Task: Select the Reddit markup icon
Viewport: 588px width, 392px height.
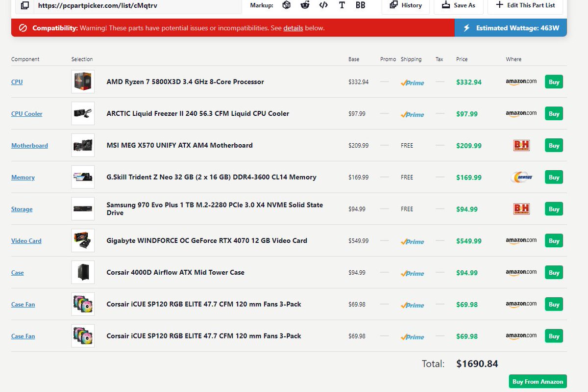Action: coord(305,5)
